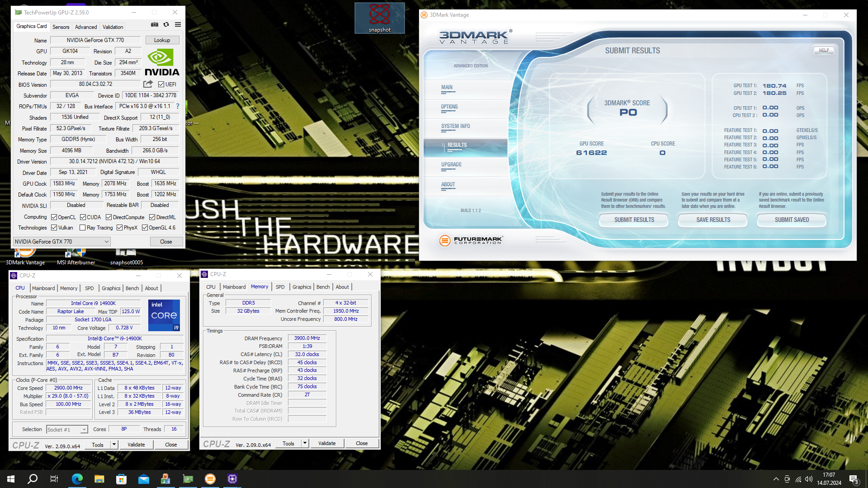Click HELP button in 3DMark Vantage
The height and width of the screenshot is (488, 868).
[824, 51]
